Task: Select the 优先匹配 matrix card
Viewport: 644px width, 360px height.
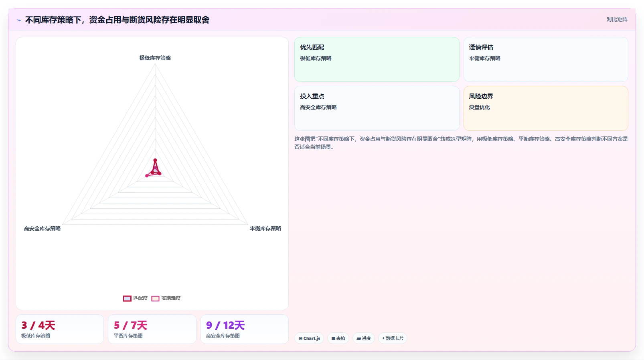Action: click(377, 59)
